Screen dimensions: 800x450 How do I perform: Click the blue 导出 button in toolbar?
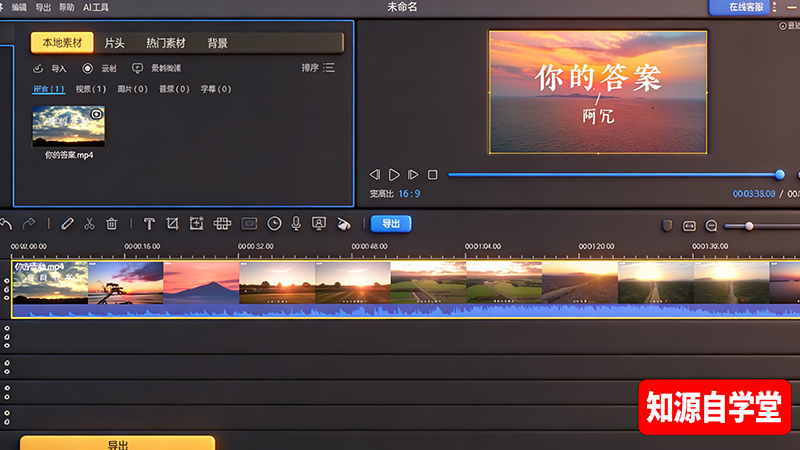click(x=391, y=223)
